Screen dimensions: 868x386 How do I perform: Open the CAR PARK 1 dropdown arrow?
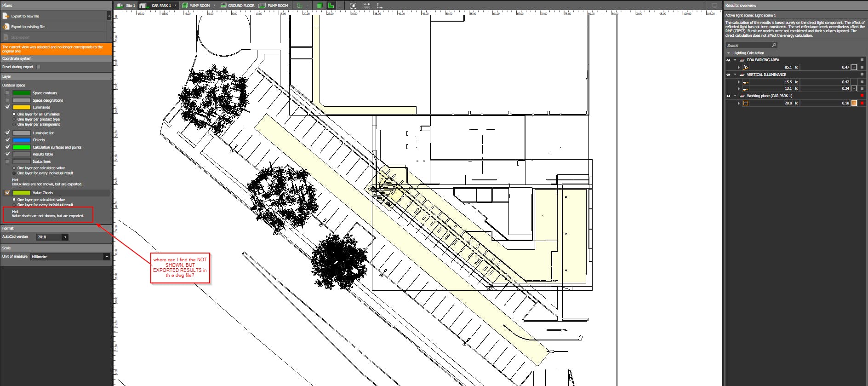click(176, 6)
